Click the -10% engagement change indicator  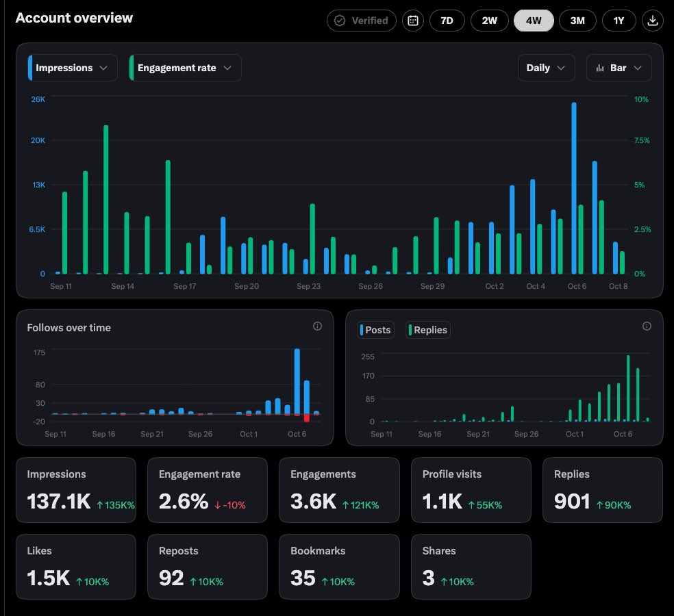click(x=230, y=505)
